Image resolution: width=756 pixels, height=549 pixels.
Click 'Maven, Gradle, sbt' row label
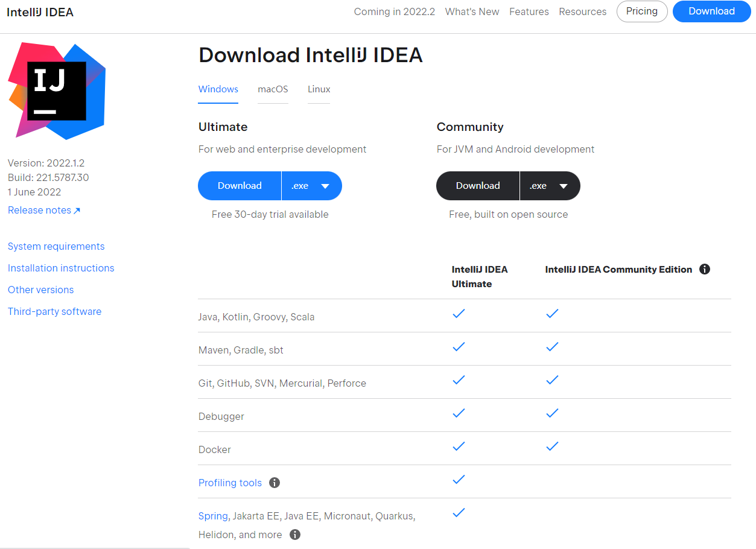point(241,350)
